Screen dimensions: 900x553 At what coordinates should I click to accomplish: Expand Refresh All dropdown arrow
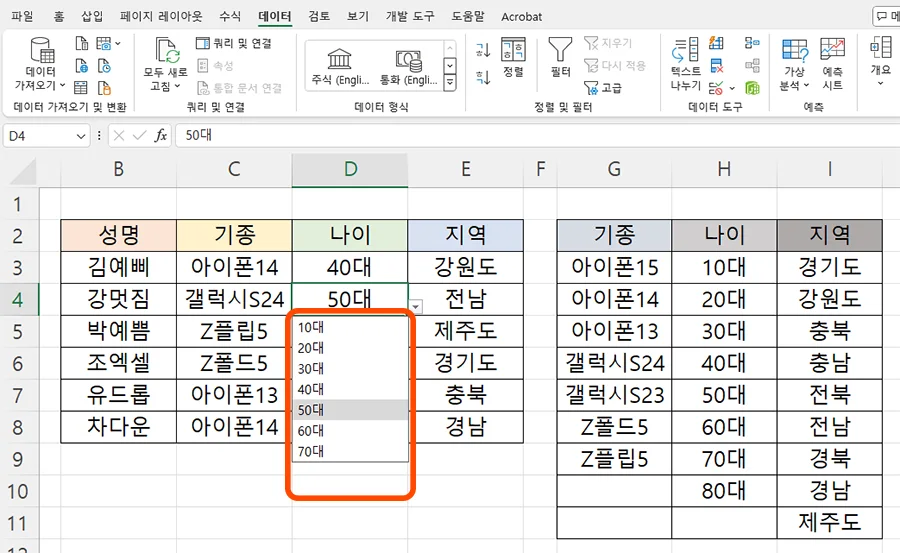coord(177,86)
